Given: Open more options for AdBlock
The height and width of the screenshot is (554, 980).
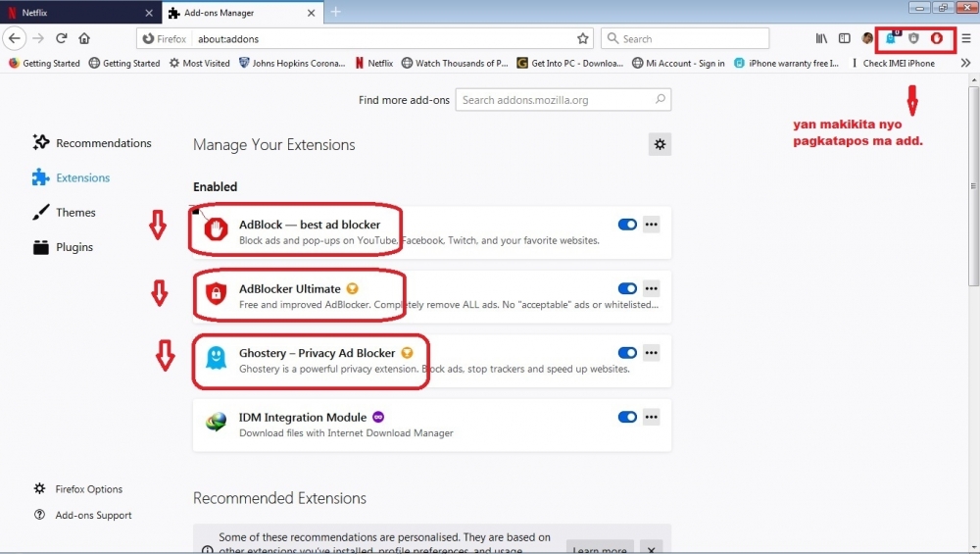Looking at the screenshot, I should click(x=652, y=224).
